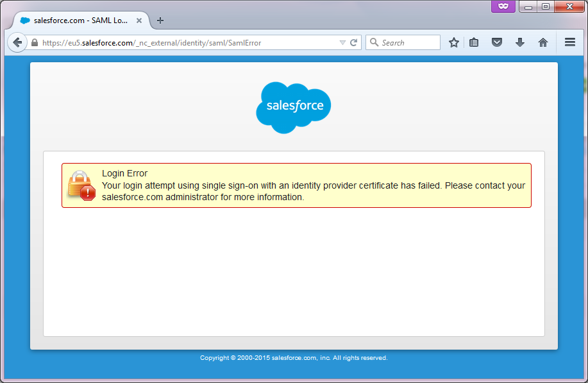Click the Salesforce cloud logo

294,107
